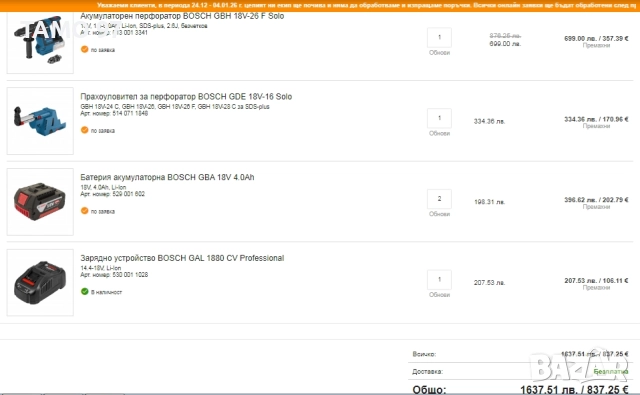
Task: Click Обнови under the charger quantity
Action: click(439, 295)
